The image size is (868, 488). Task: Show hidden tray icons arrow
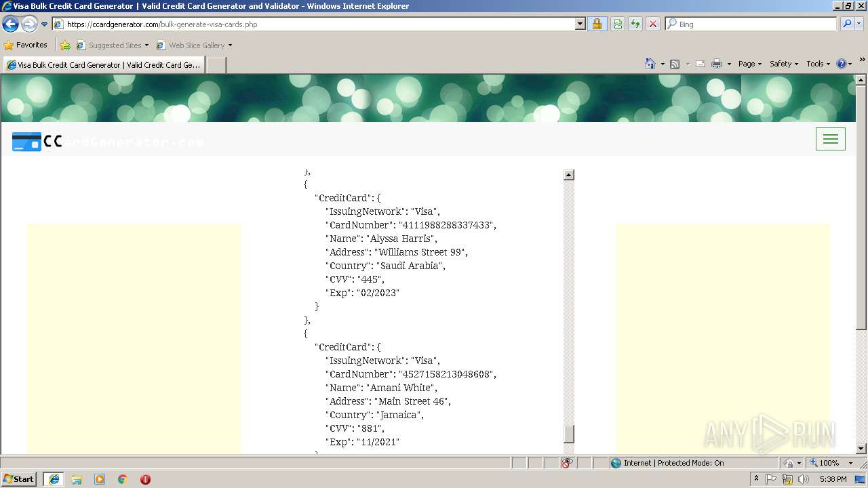(x=756, y=479)
